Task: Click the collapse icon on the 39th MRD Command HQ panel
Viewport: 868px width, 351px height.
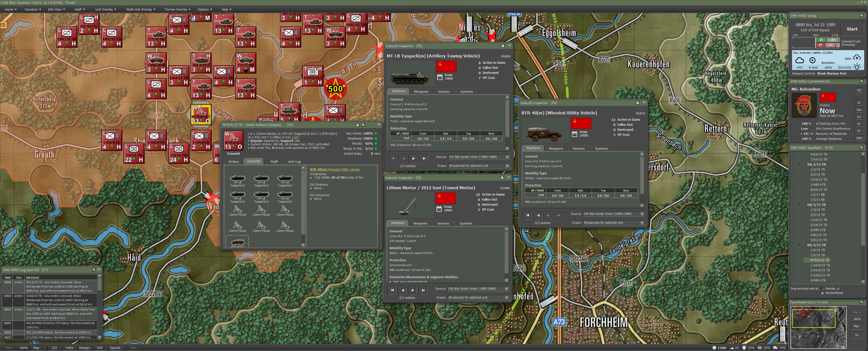Action: pos(862,81)
